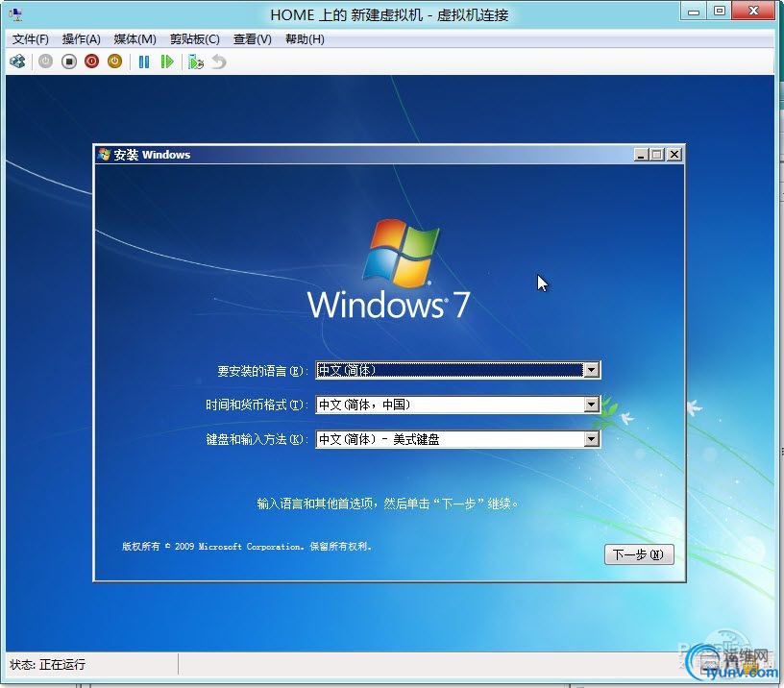784x688 pixels.
Task: Send Ctrl+Alt+Del using the toolbar icon
Action: (17, 61)
